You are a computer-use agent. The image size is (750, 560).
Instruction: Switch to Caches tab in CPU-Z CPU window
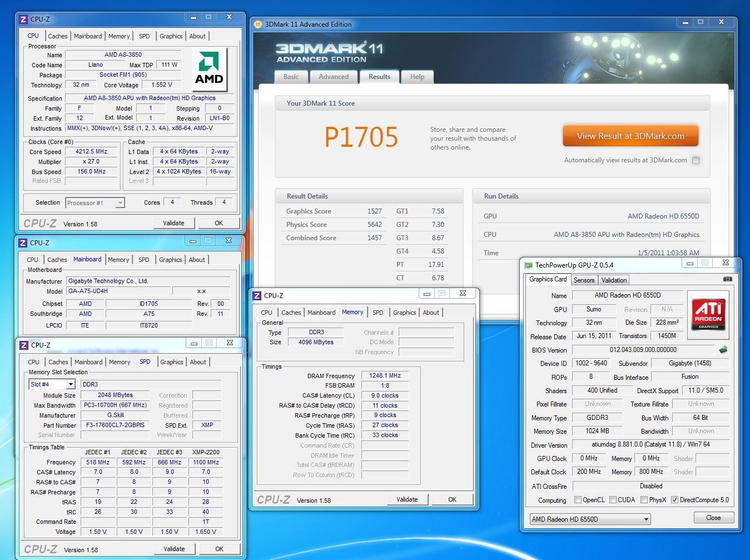click(x=57, y=36)
